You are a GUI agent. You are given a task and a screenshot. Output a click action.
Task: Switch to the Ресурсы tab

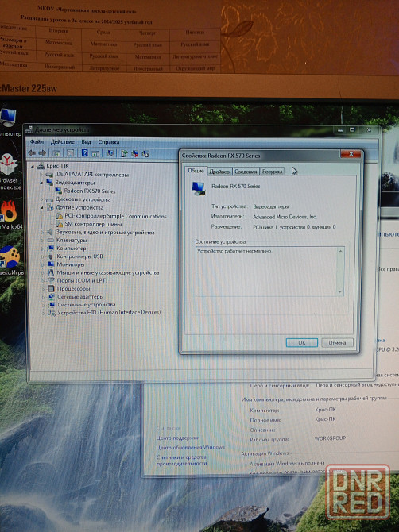(x=272, y=172)
